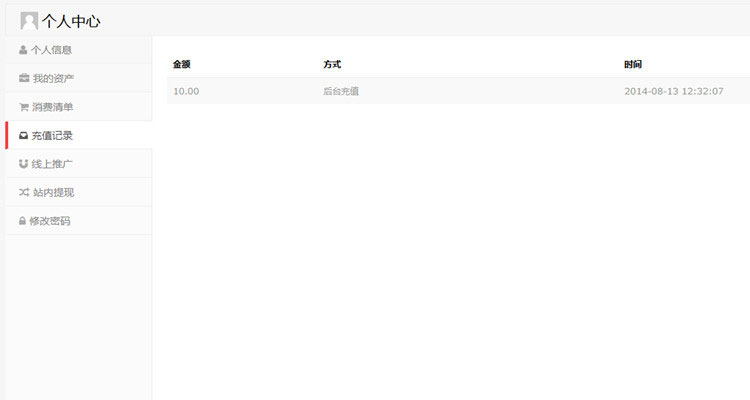
Task: Click the 个人中心 header title
Action: click(x=71, y=20)
